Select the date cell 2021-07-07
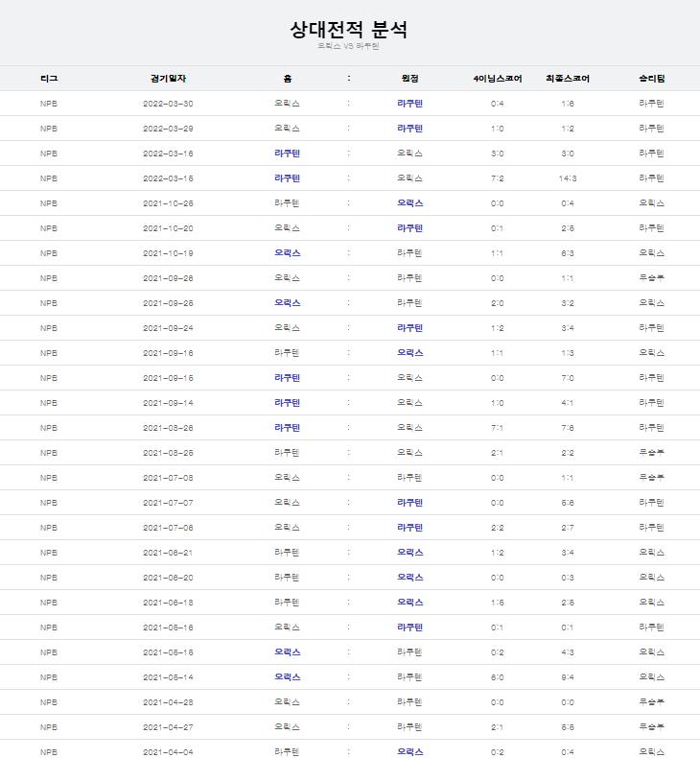Image resolution: width=700 pixels, height=758 pixels. 168,503
